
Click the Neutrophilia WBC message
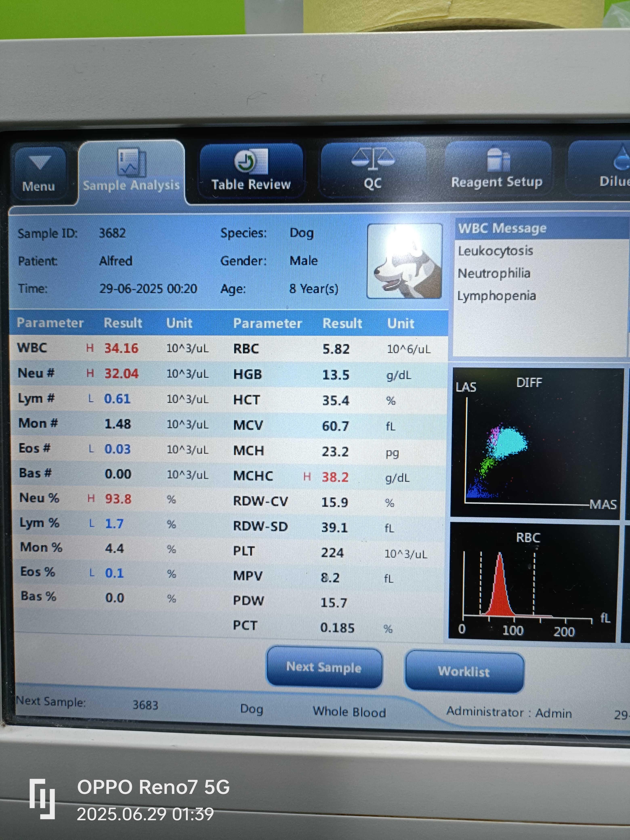494,273
